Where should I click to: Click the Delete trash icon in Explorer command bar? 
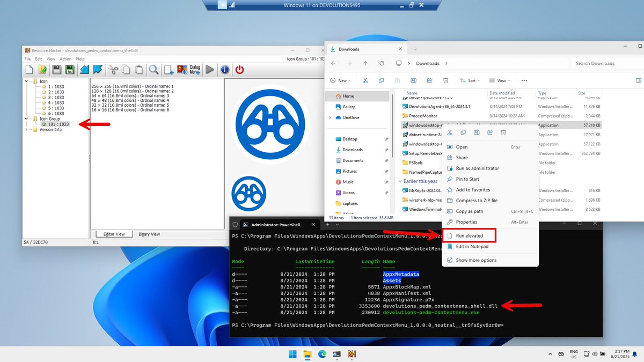[445, 80]
